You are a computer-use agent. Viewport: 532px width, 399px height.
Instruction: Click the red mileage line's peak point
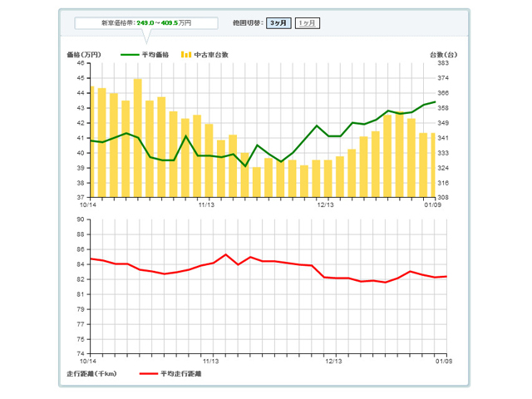(x=226, y=254)
